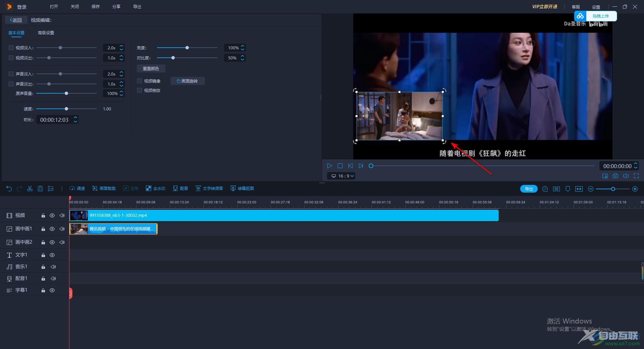The width and height of the screenshot is (644, 349).
Task: Click the trash delete icon in timeline toolbar
Action: [40, 189]
